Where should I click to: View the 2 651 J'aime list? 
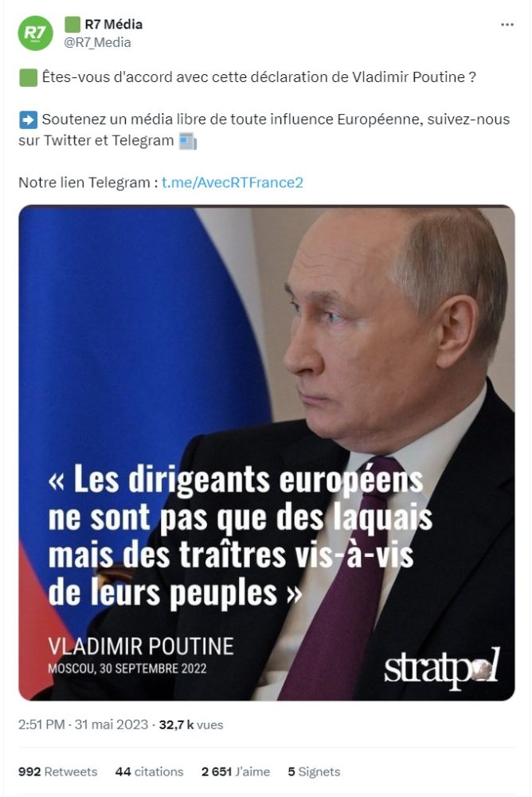click(235, 771)
